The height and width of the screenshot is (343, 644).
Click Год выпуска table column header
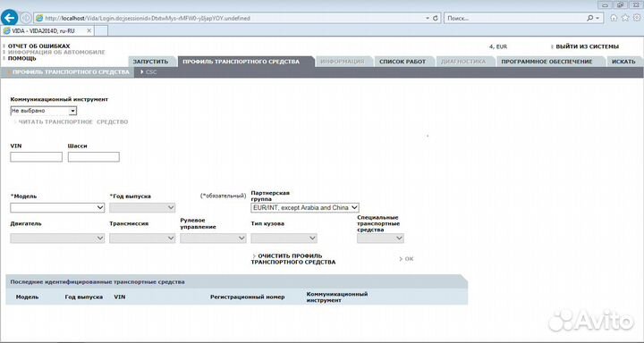(x=84, y=297)
